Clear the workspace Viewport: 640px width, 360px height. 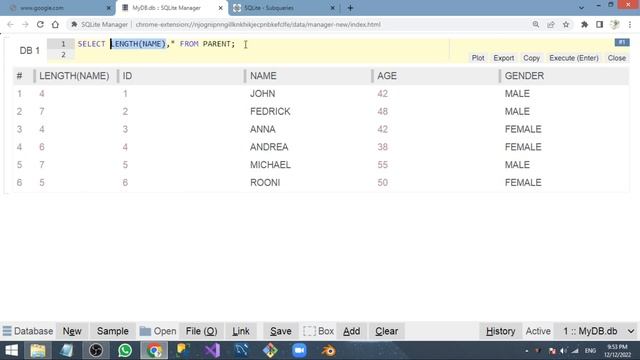(387, 331)
